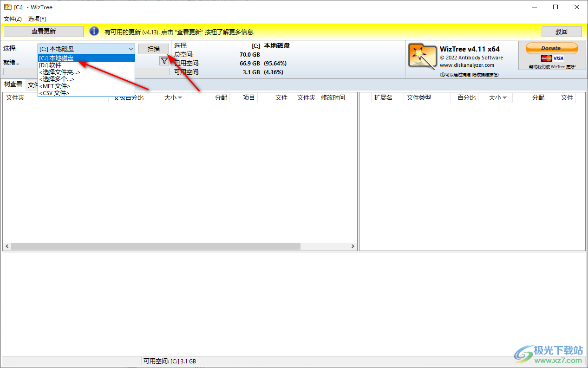
Task: Maximize the WizTree window
Action: [555, 7]
